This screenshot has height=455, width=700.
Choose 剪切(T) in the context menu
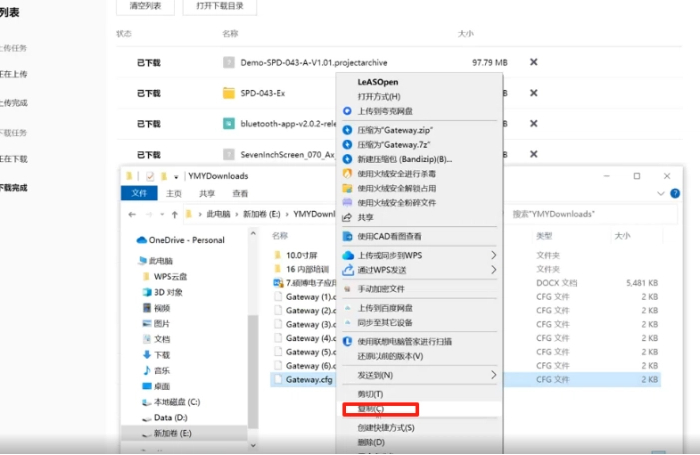370,394
